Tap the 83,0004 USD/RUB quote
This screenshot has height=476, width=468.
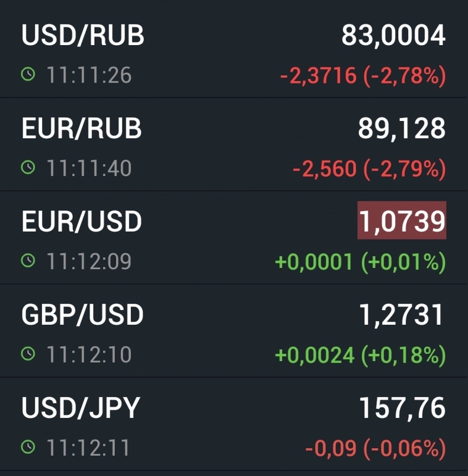click(393, 35)
